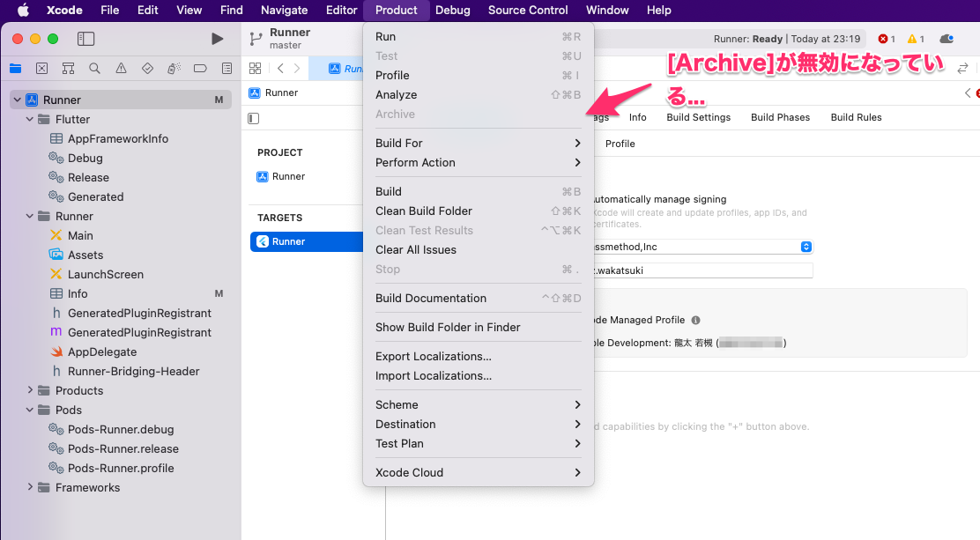Select the Runner target in TARGETS
Image resolution: width=980 pixels, height=540 pixels.
point(307,242)
